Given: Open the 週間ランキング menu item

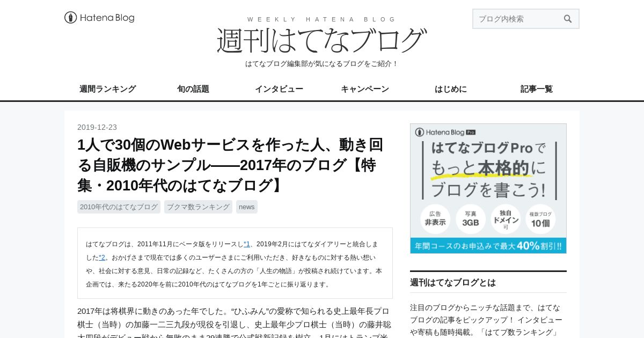Looking at the screenshot, I should (107, 89).
